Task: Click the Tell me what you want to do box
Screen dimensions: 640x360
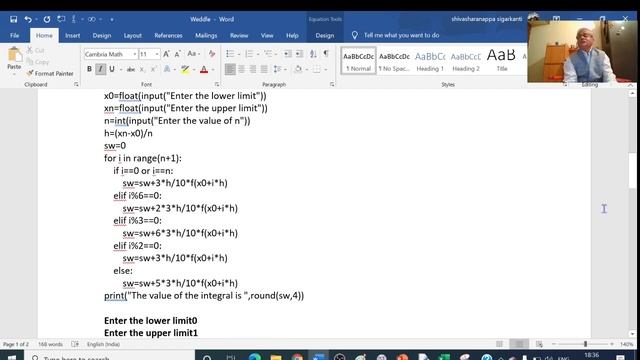Action: point(401,36)
